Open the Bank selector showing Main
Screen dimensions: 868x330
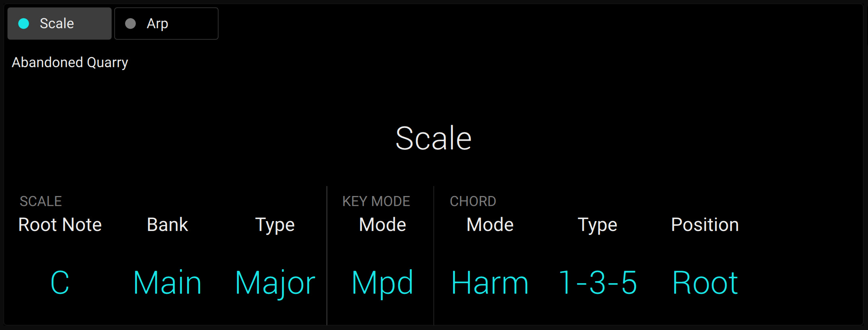[167, 282]
